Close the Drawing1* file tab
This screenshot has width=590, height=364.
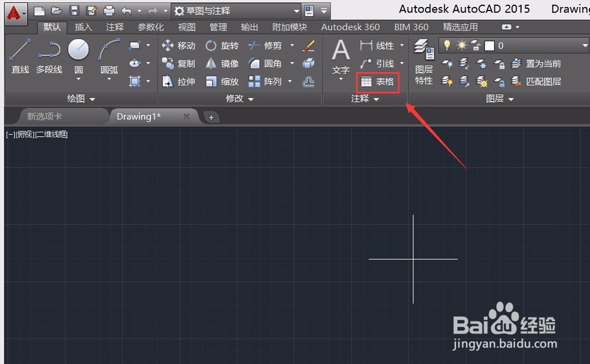(x=186, y=116)
